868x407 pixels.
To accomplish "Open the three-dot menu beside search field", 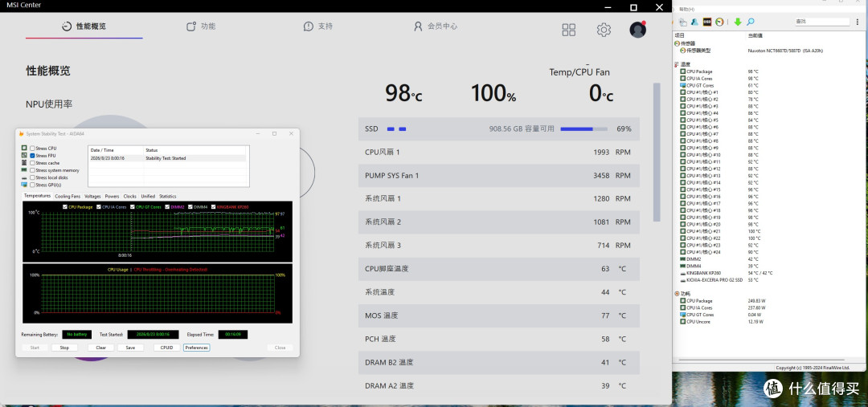I will point(858,22).
